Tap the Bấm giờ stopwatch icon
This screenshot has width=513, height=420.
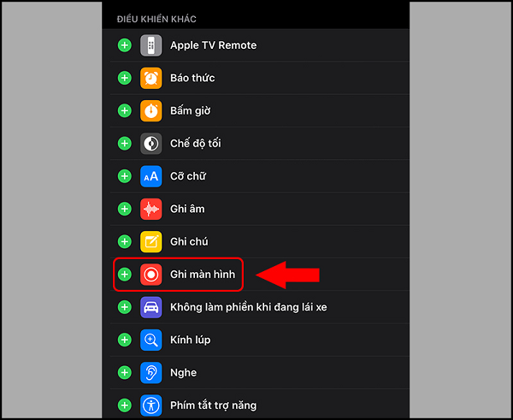point(150,110)
